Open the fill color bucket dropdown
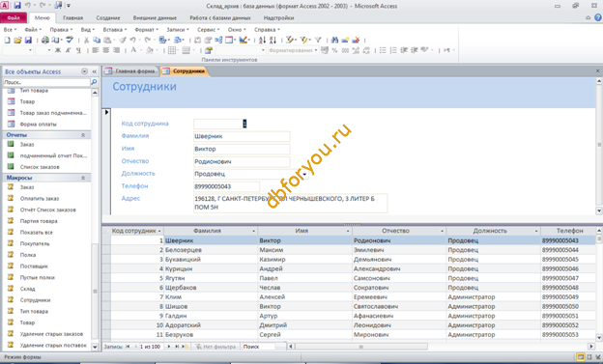The image size is (603, 364). (158, 50)
